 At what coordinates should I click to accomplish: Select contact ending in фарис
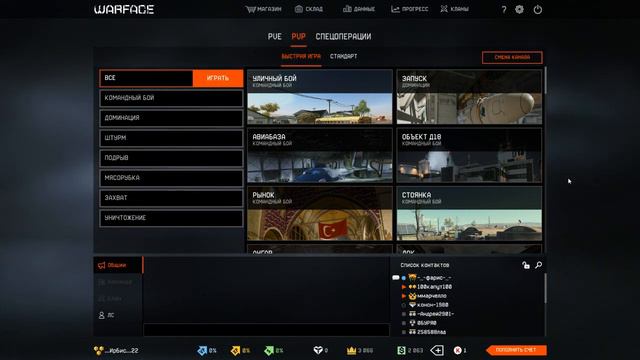point(434,278)
